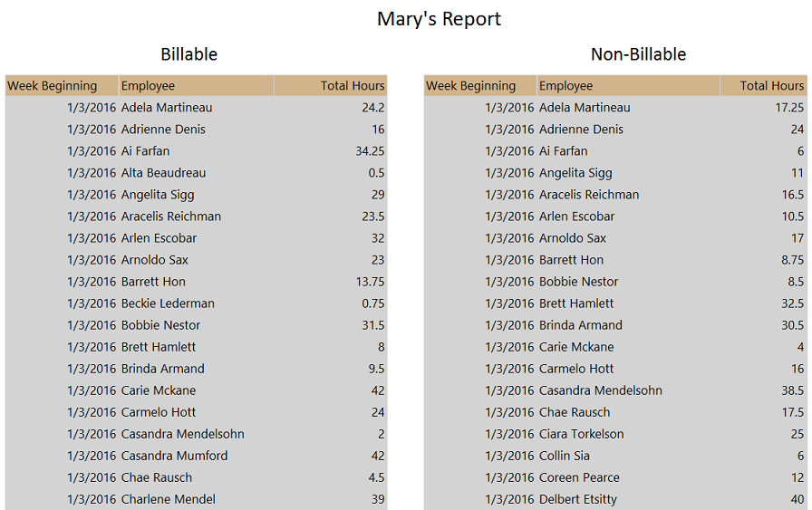
Task: Select Ciara Torkelson in Non-Billable table
Action: tap(581, 434)
